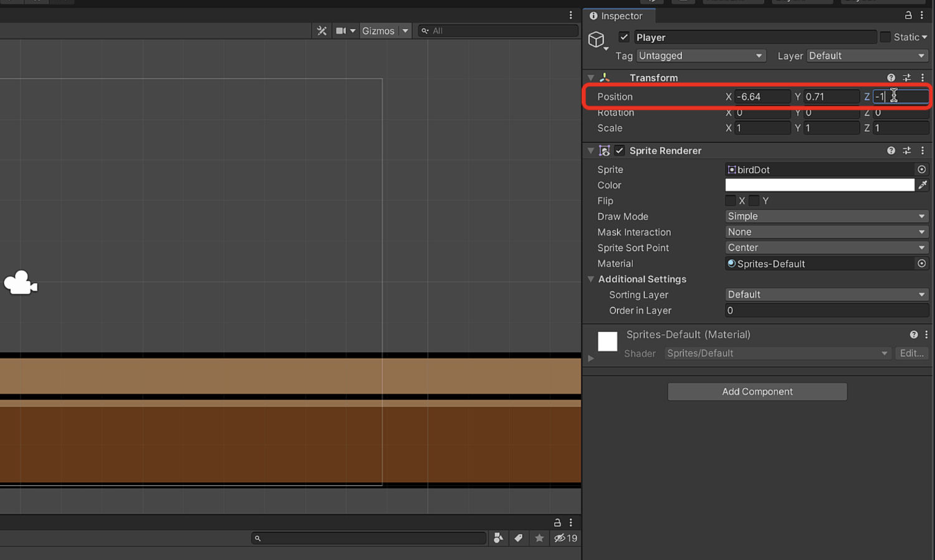Open the white Color swatch
The height and width of the screenshot is (560, 935).
coord(820,185)
